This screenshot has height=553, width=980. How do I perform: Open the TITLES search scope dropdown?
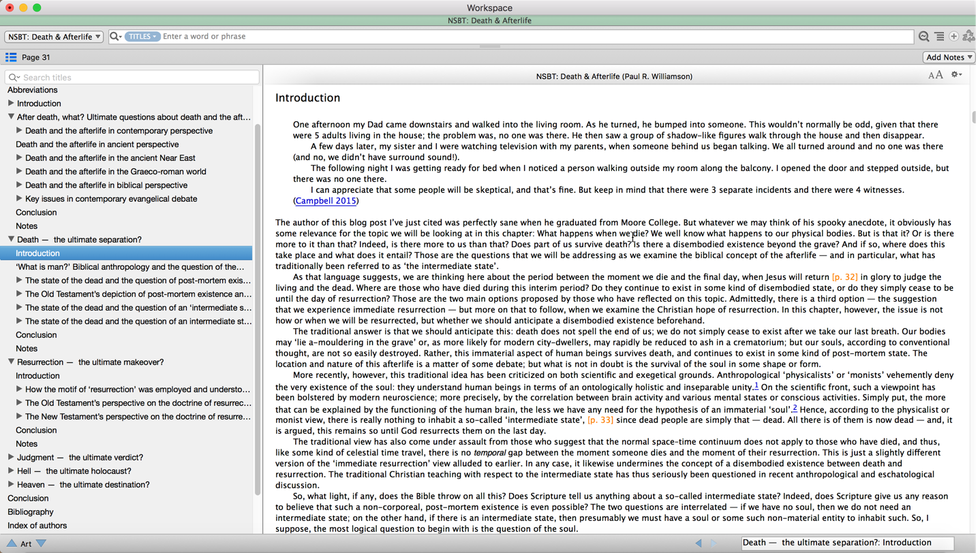(x=142, y=37)
